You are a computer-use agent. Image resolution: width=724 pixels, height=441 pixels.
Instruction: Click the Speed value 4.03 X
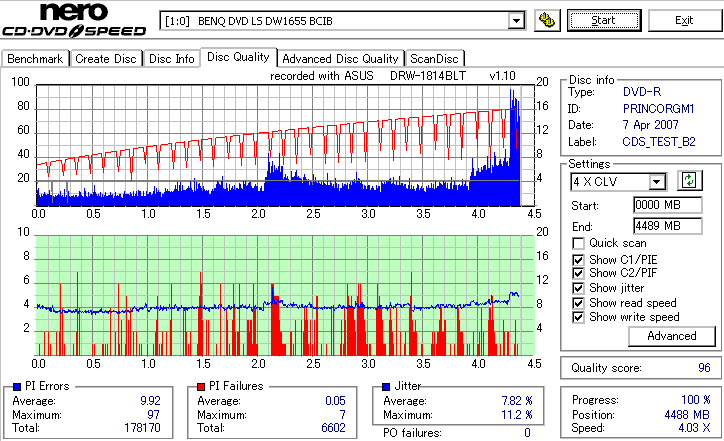[694, 428]
